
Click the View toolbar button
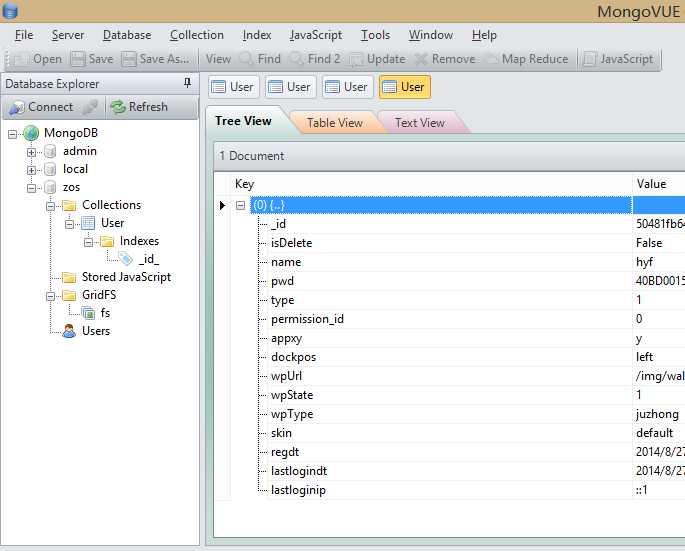pos(218,59)
